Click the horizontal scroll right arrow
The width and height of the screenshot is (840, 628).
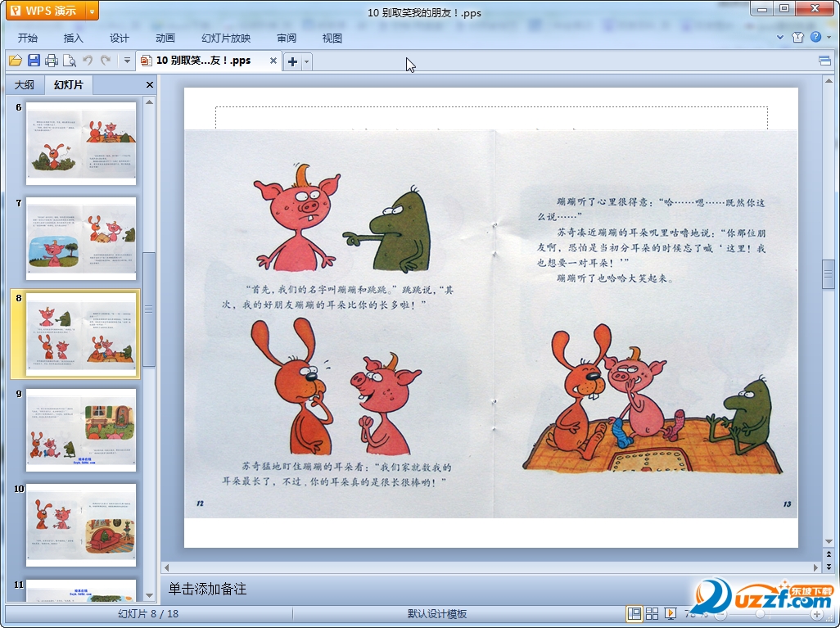pyautogui.click(x=816, y=567)
